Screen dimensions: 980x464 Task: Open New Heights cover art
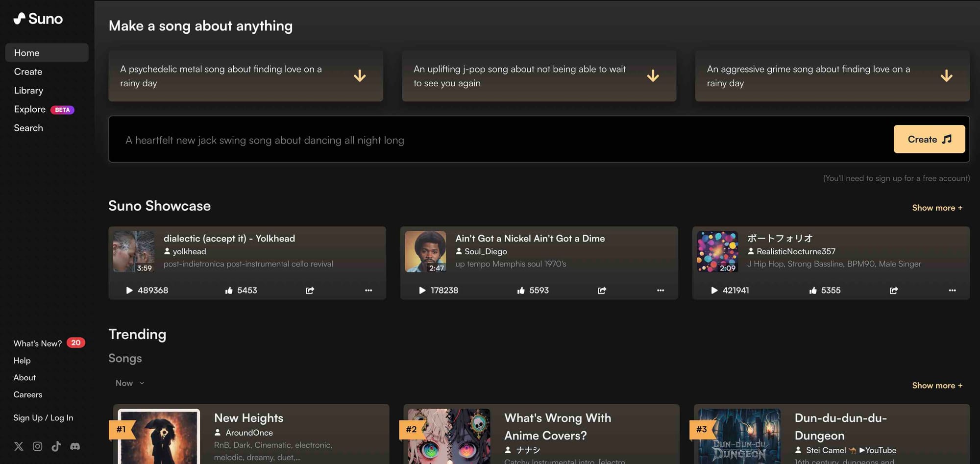[159, 437]
